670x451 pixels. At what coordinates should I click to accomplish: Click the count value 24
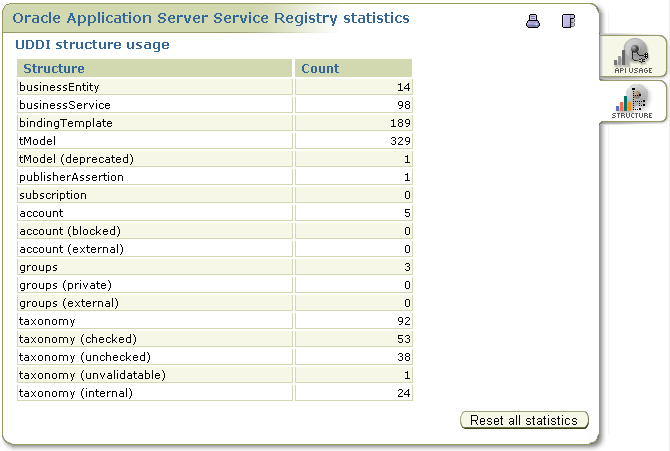click(403, 393)
